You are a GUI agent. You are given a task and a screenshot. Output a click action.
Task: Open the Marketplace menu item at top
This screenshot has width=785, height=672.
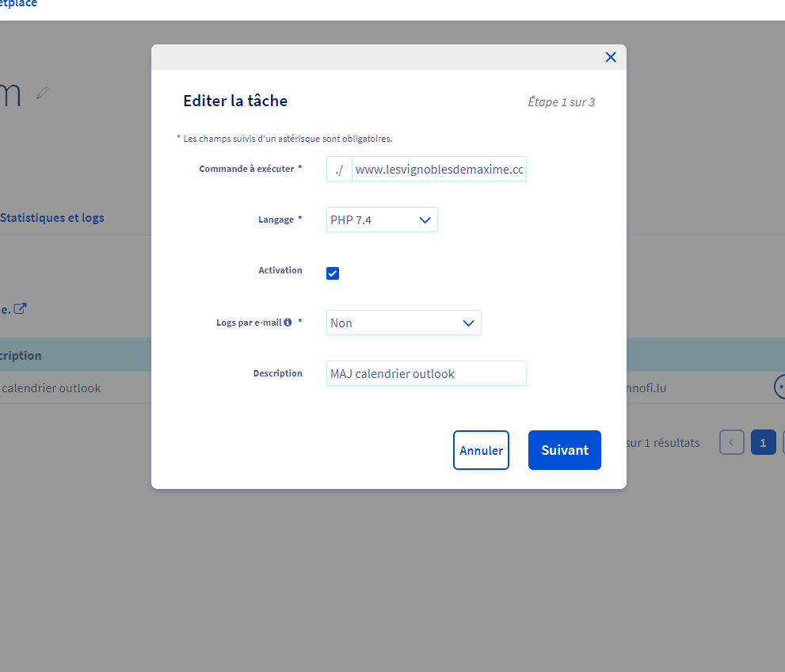[19, 4]
